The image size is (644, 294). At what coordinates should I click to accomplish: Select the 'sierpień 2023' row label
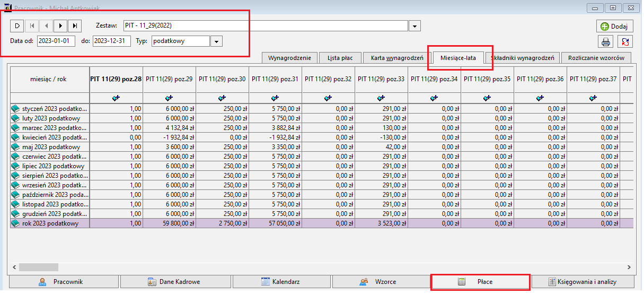(x=55, y=176)
